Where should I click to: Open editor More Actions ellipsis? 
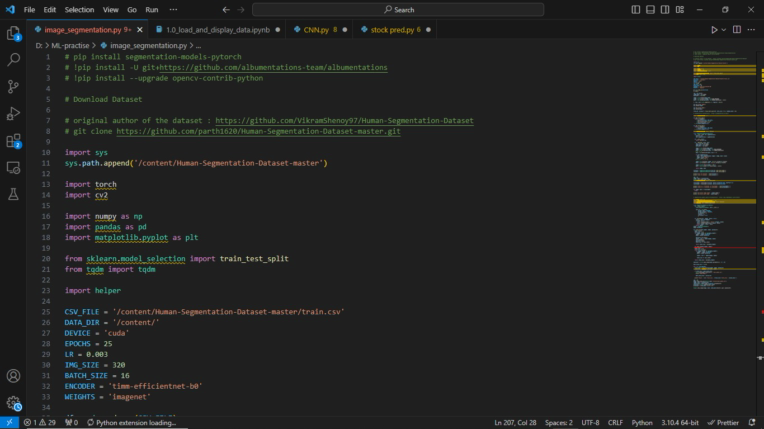(751, 30)
